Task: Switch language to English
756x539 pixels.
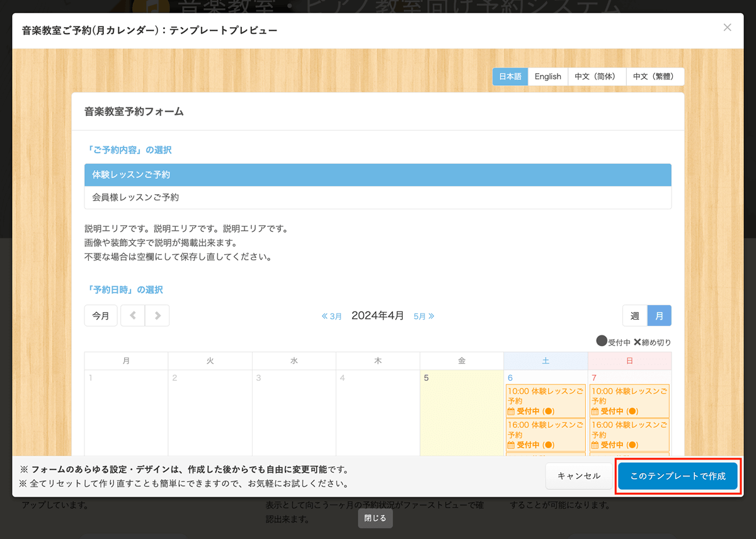Action: pos(547,76)
